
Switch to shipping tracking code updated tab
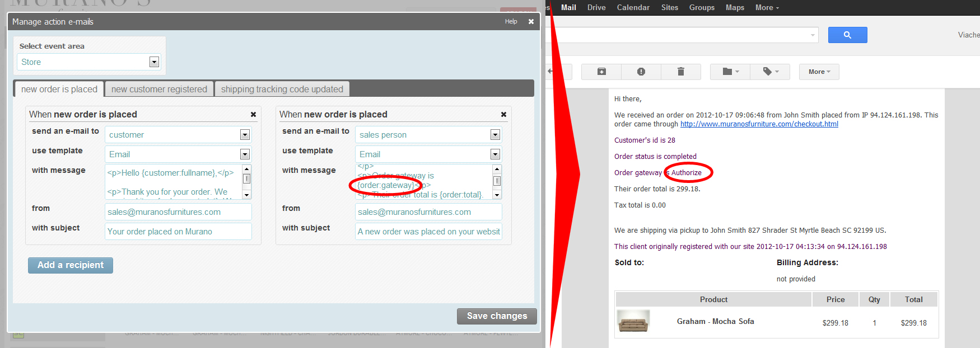click(282, 89)
